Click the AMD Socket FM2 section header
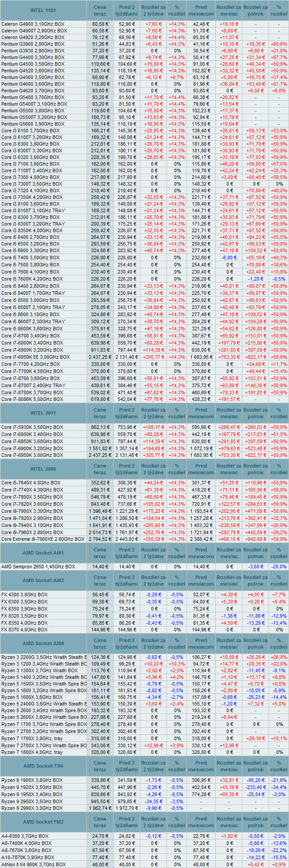 tap(44, 822)
